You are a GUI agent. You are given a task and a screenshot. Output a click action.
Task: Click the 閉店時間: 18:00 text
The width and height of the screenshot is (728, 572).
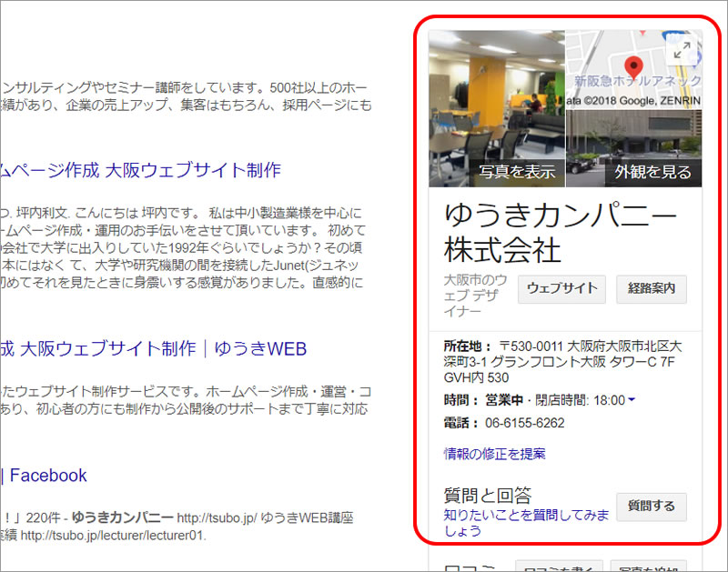pos(581,400)
